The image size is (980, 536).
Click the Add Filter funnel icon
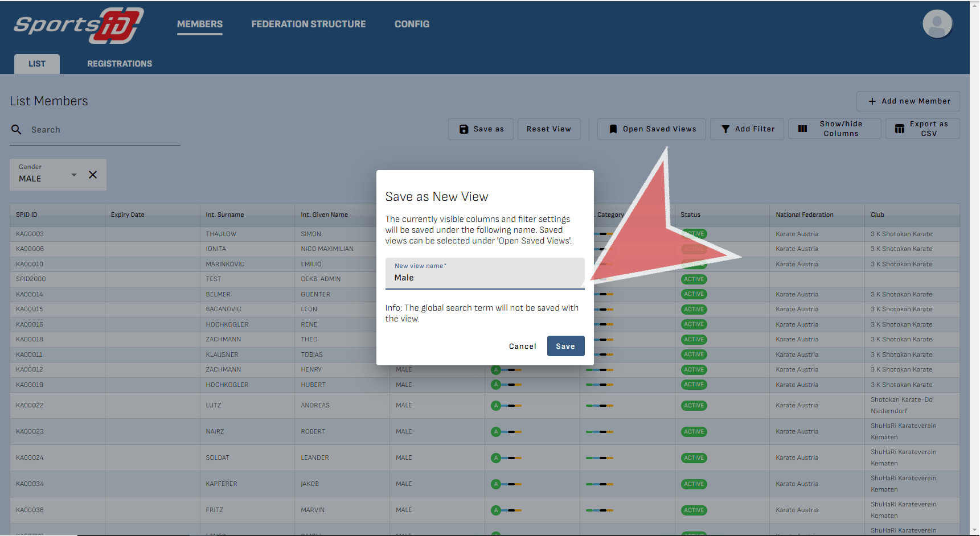(x=725, y=129)
